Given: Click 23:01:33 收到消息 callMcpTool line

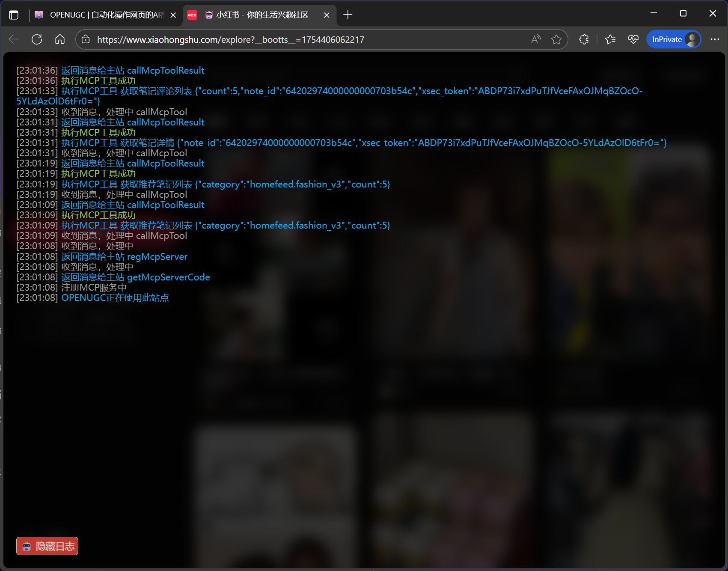Looking at the screenshot, I should coord(102,112).
